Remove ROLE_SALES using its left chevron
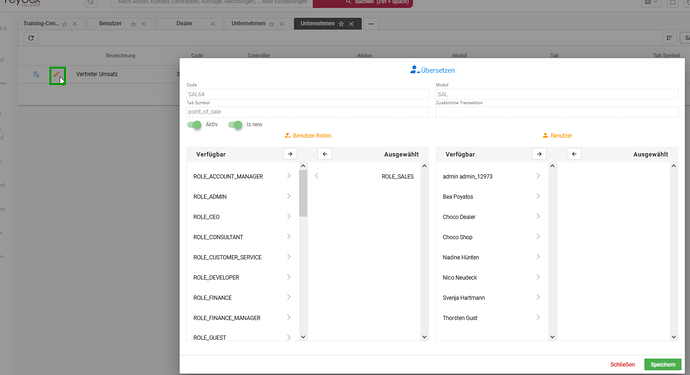Viewport: 690px width, 375px height. tap(316, 176)
